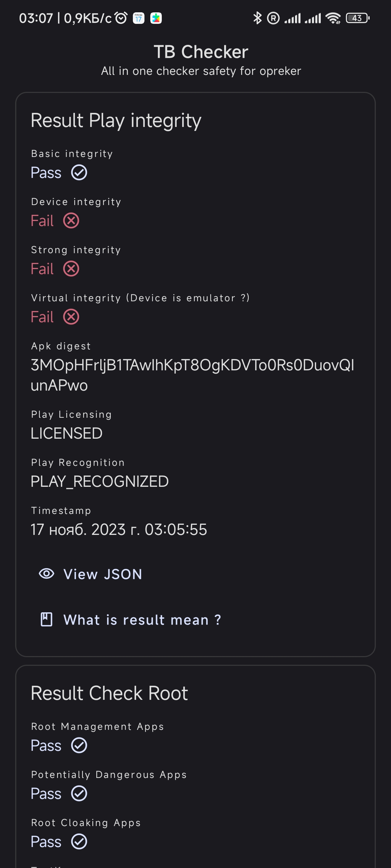
Task: Tap the Result Check Root heading
Action: (x=109, y=693)
